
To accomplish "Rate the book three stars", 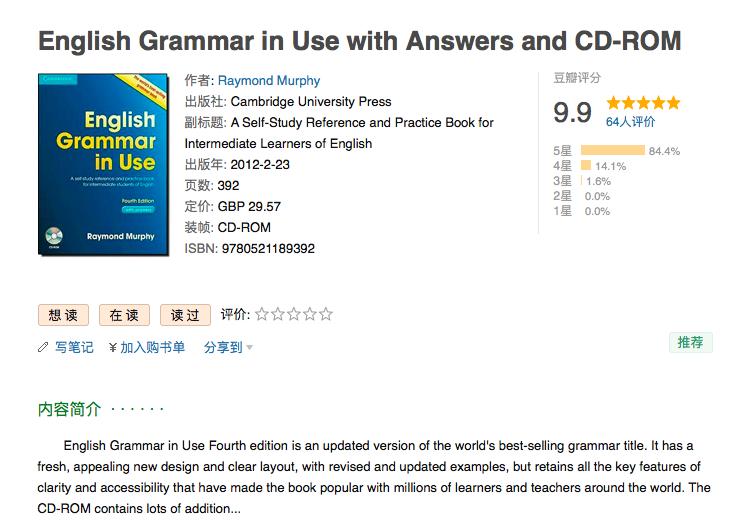I will coord(294,314).
